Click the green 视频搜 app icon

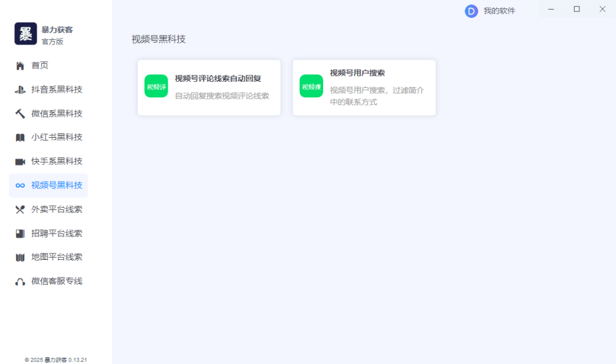coord(311,86)
